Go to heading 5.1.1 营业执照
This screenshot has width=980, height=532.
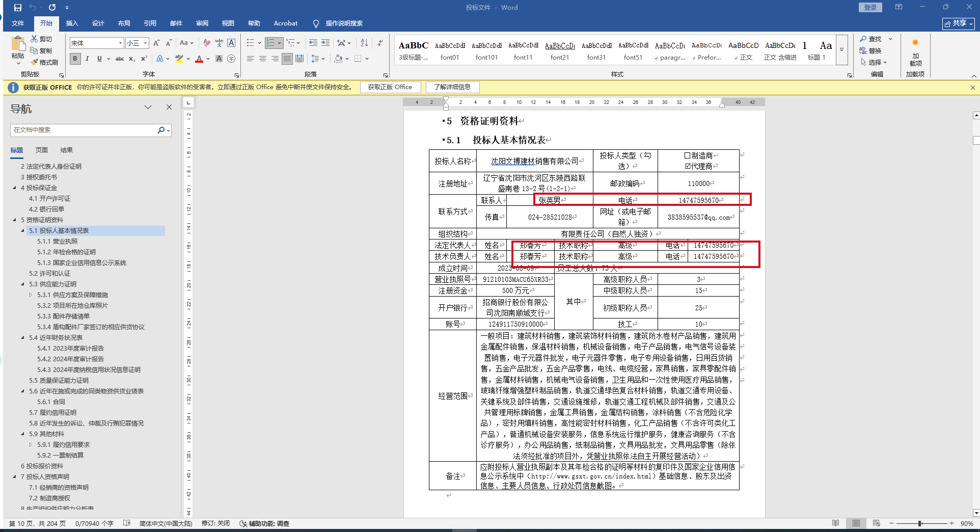point(58,242)
